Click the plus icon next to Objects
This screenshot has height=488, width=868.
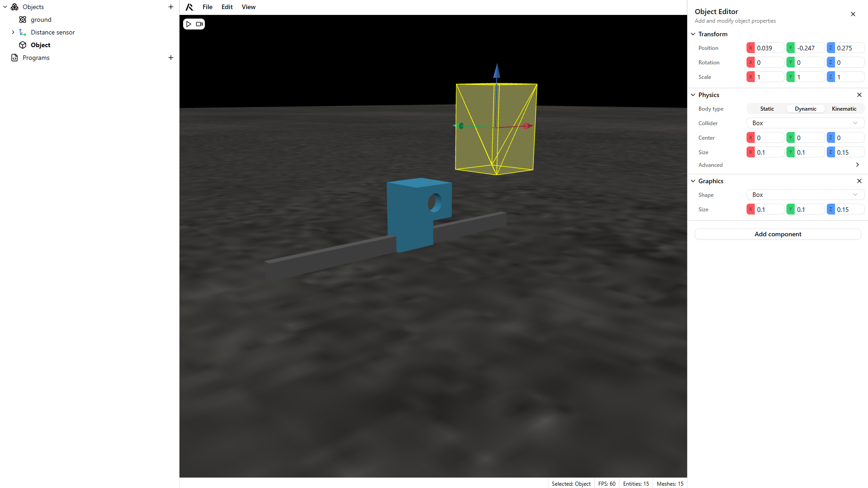[171, 7]
